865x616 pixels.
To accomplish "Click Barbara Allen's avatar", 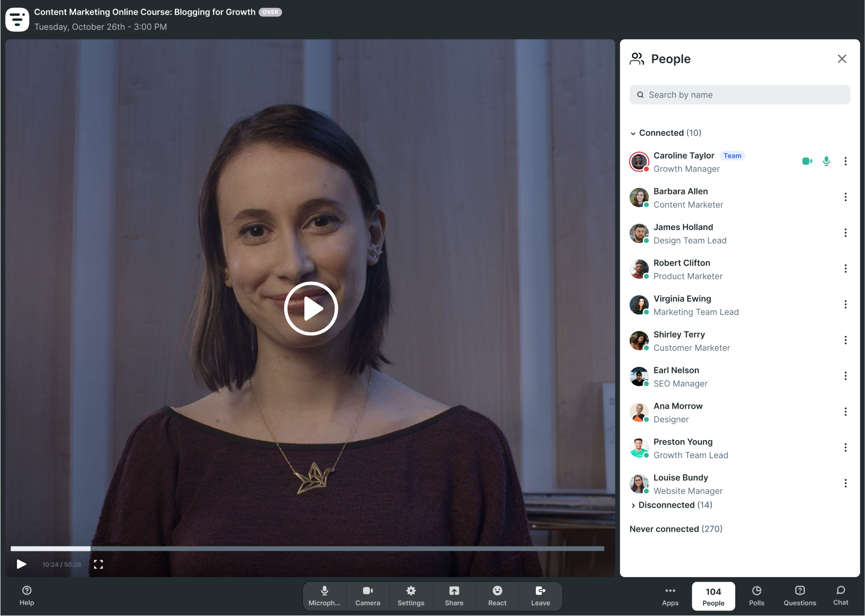I will click(x=639, y=198).
